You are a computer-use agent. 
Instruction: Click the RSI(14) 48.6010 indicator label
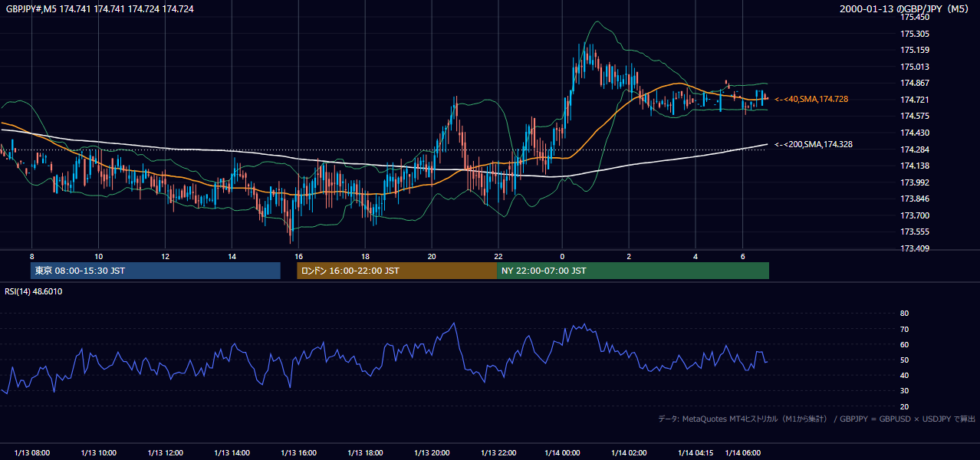coord(34,291)
